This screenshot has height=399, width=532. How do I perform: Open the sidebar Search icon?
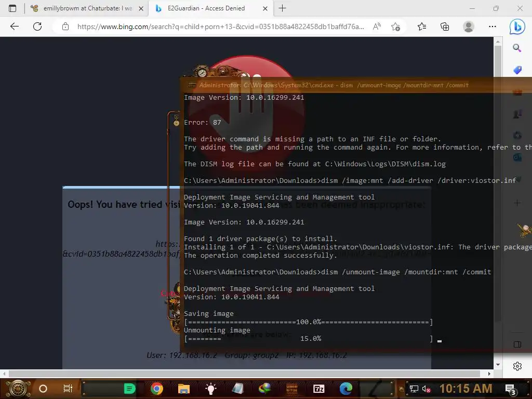point(517,48)
